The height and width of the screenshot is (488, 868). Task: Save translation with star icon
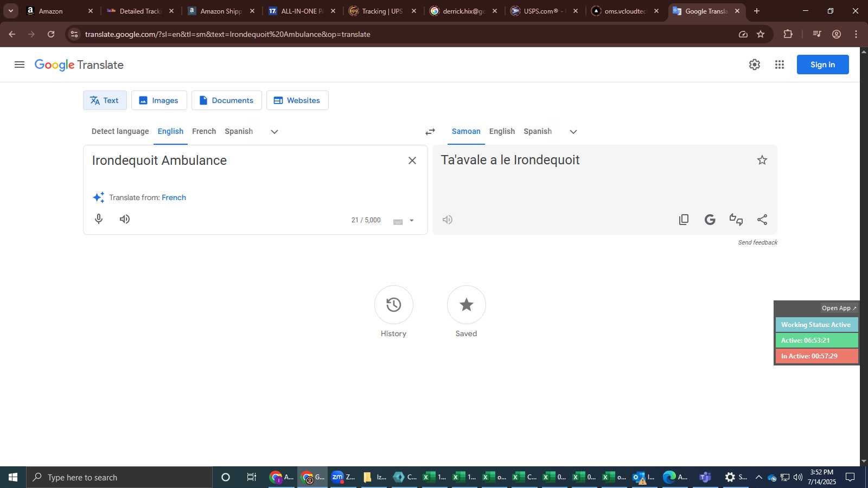point(762,160)
